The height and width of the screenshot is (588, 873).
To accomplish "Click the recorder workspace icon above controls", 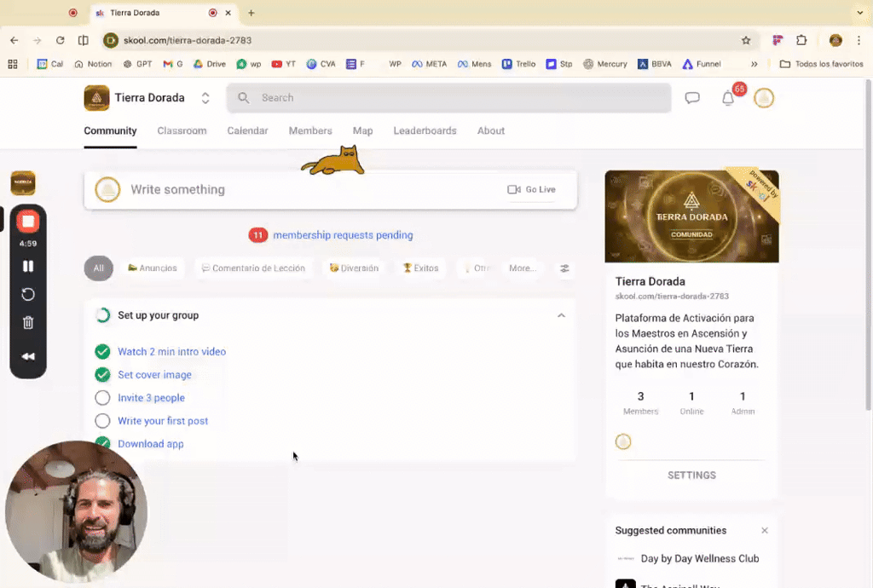I will tap(23, 183).
